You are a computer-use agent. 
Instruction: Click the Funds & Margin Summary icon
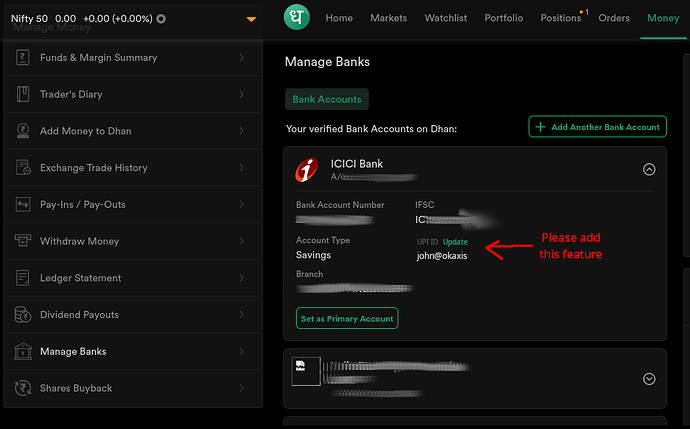click(x=23, y=58)
